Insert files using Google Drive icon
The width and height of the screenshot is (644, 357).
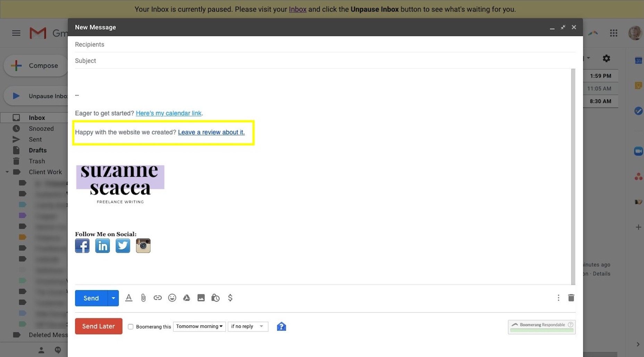(187, 298)
